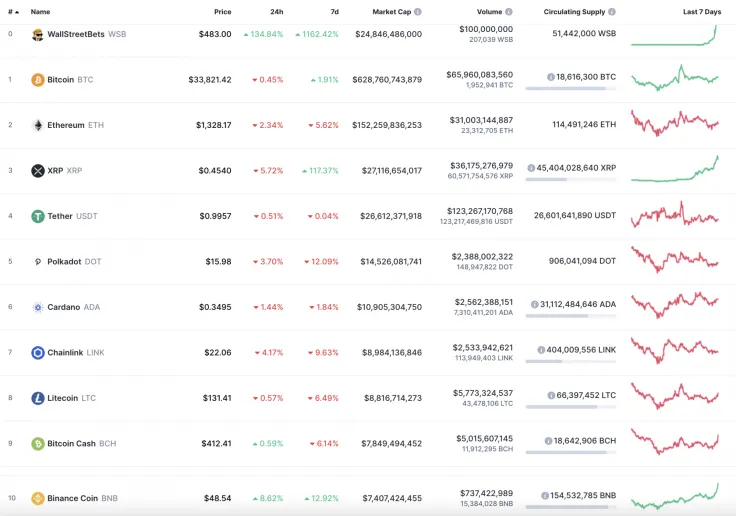Click the Chainlink hexagon logo icon
Screen dimensions: 736x516
tap(38, 353)
